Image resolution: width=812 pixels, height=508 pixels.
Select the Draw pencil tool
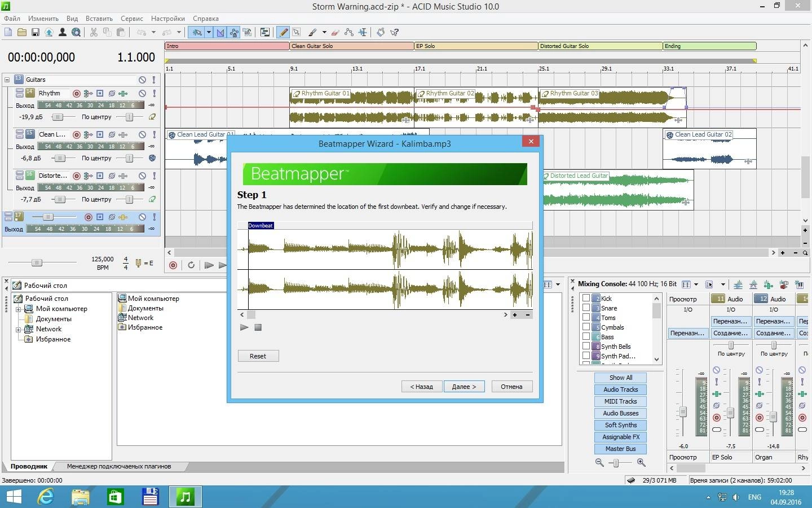pos(283,32)
